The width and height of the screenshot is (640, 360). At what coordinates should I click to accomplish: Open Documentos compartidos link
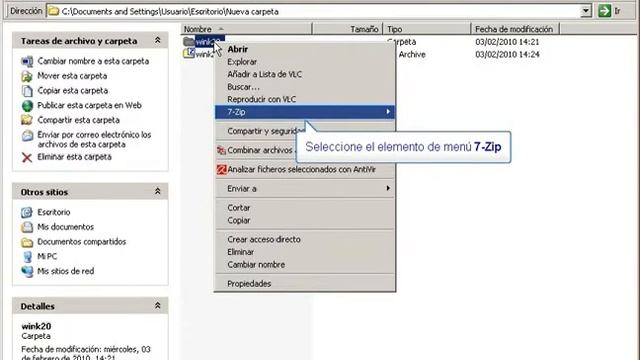[82, 242]
